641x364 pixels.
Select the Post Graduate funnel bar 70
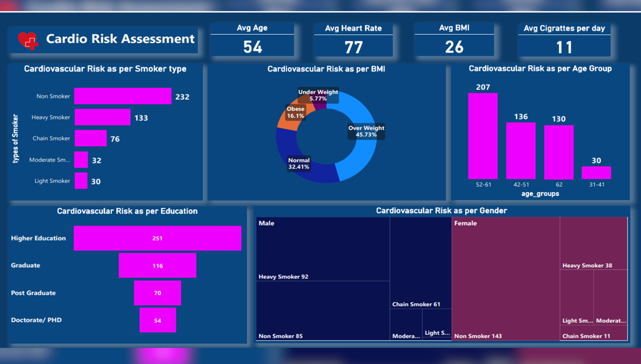pyautogui.click(x=158, y=293)
